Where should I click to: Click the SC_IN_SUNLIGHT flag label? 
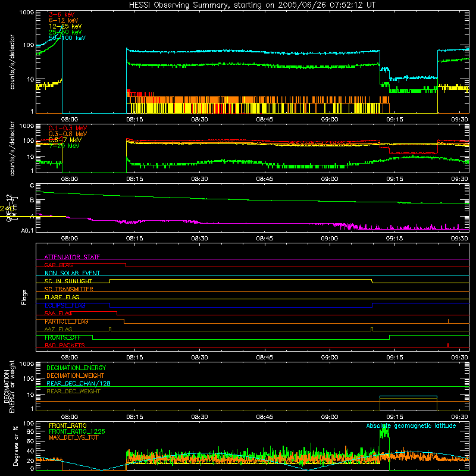[68, 281]
